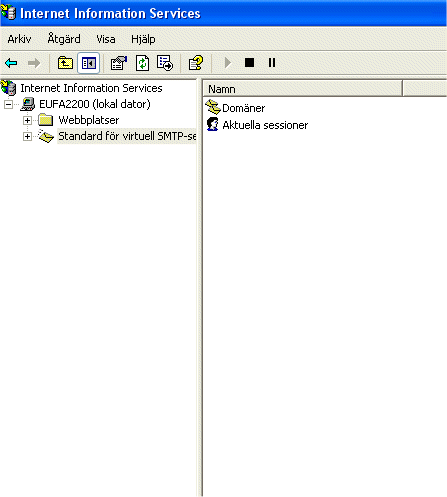The image size is (447, 497).
Task: Select the Internet Information Services root node
Action: [x=91, y=88]
